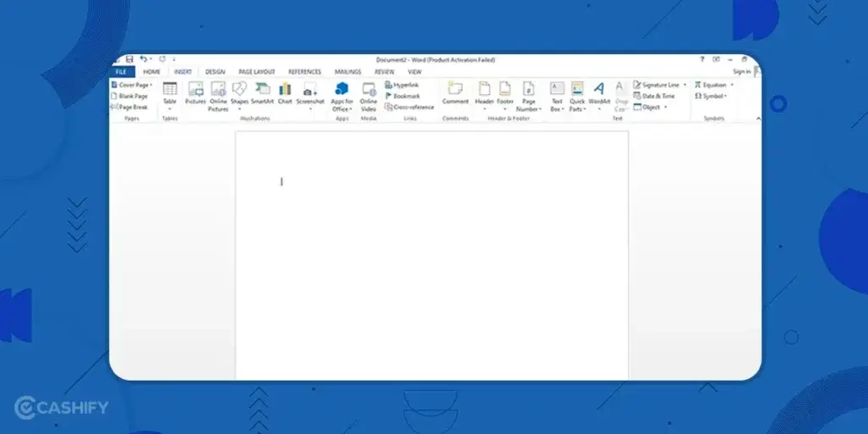Open the Header gallery
Viewport: 868px width, 434px height.
pyautogui.click(x=484, y=97)
